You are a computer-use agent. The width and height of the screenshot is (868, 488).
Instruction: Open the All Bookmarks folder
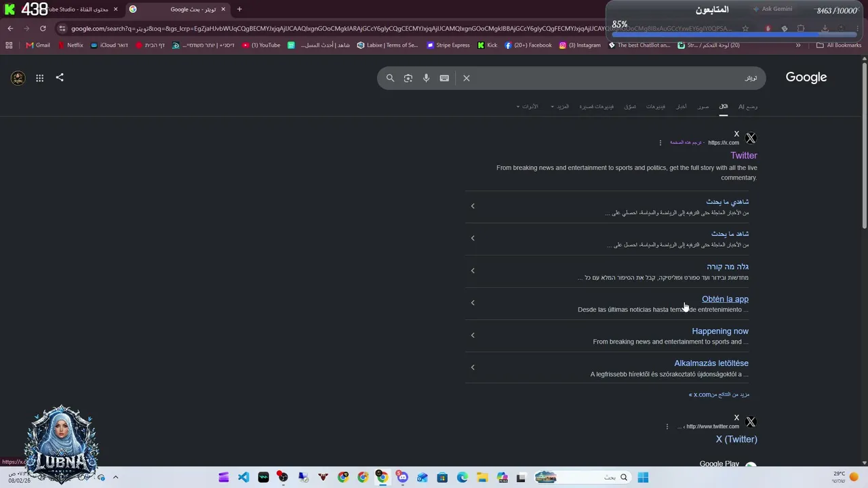pyautogui.click(x=839, y=45)
